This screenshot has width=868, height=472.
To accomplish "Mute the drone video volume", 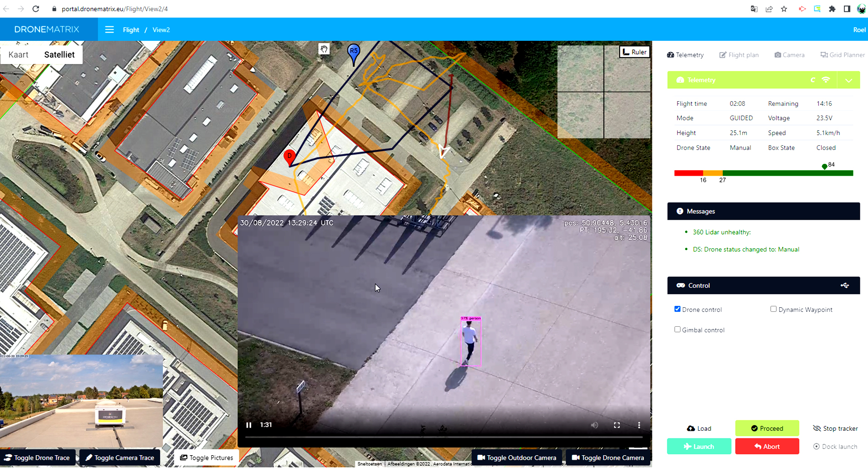I will 594,425.
